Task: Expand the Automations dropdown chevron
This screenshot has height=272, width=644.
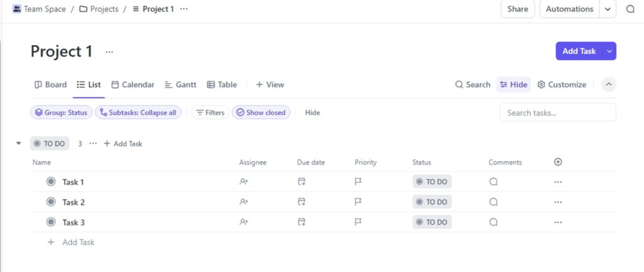Action: (x=608, y=9)
